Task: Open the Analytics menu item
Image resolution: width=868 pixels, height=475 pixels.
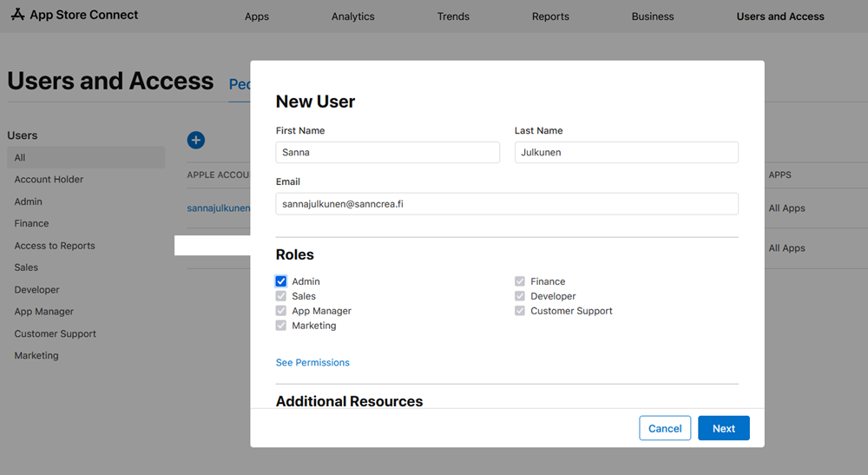Action: point(352,16)
